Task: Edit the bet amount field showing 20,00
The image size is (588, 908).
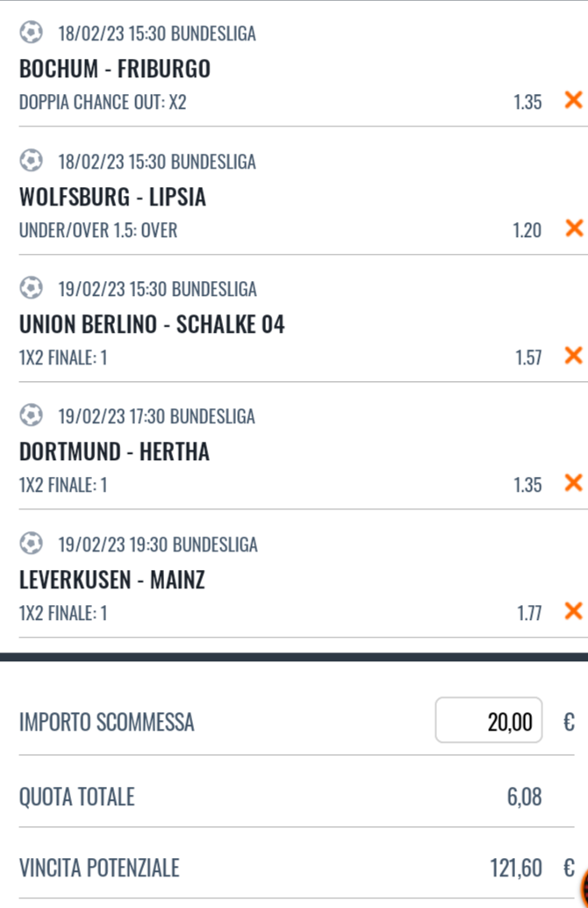Action: click(x=489, y=721)
